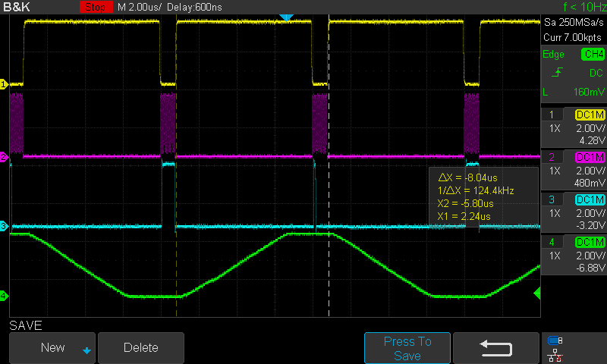Click channel 4 offset -6.88V value
Screen dimensions: 607x364
(x=590, y=268)
